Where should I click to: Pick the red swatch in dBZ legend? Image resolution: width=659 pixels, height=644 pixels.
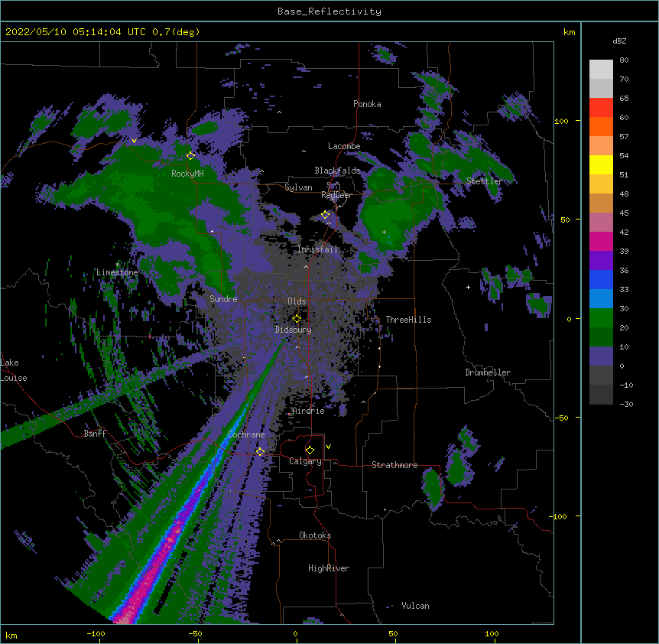601,107
